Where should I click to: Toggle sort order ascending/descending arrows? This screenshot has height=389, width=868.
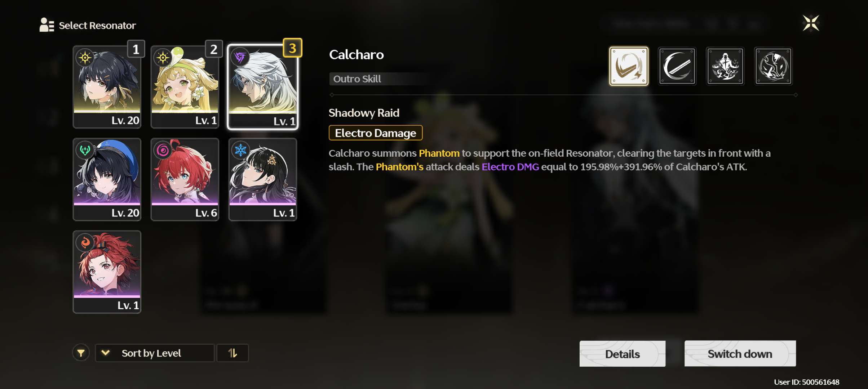tap(232, 353)
